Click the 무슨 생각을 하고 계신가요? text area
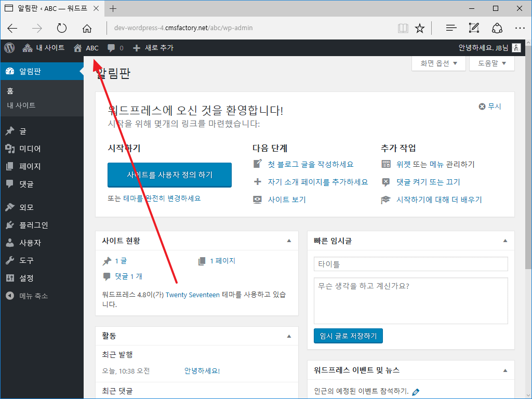This screenshot has height=399, width=532. click(410, 301)
